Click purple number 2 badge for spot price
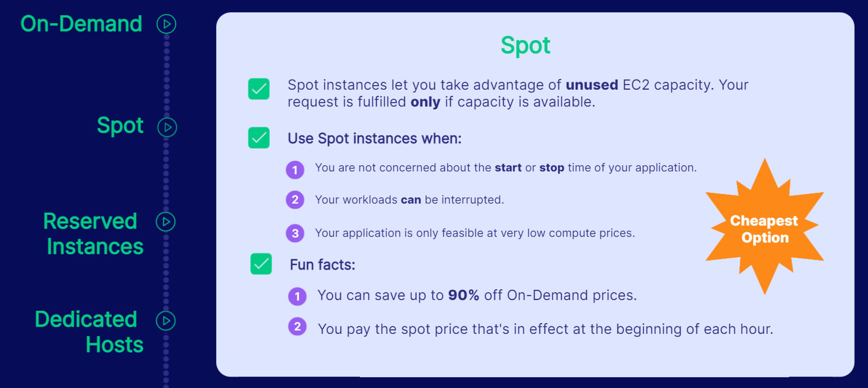Image resolution: width=868 pixels, height=388 pixels. click(x=297, y=327)
